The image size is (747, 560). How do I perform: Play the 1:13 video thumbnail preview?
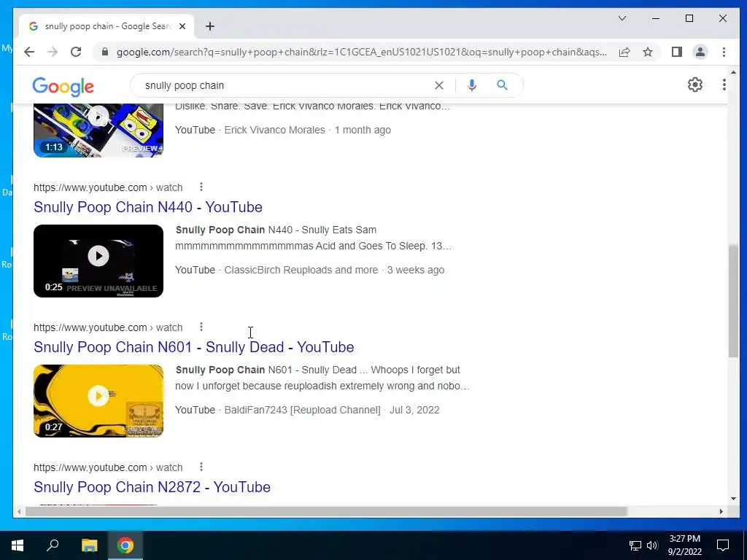point(98,130)
